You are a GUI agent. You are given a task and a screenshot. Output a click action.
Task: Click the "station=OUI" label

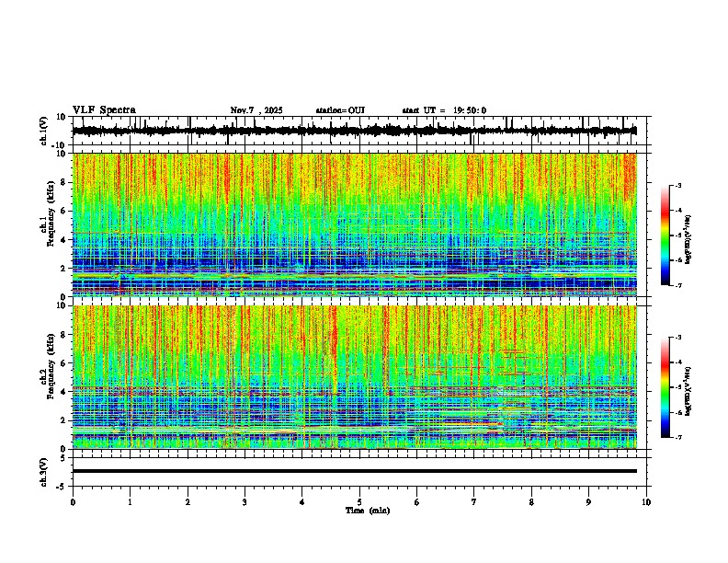(340, 110)
